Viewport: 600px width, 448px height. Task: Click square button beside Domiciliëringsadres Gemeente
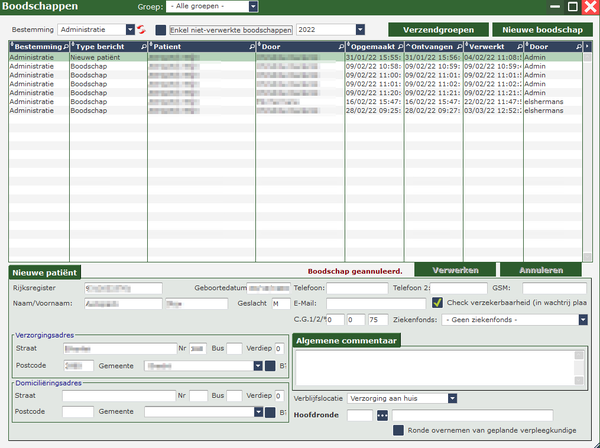click(270, 411)
